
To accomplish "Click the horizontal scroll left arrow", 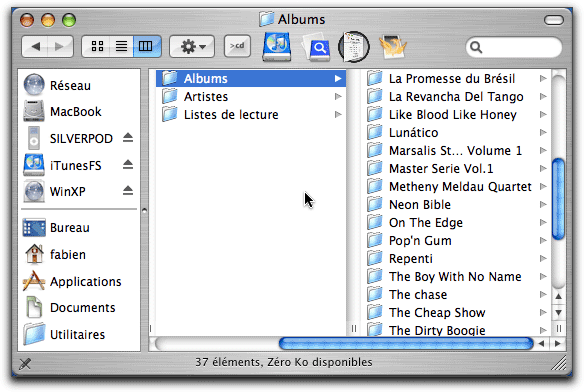I will coord(542,344).
